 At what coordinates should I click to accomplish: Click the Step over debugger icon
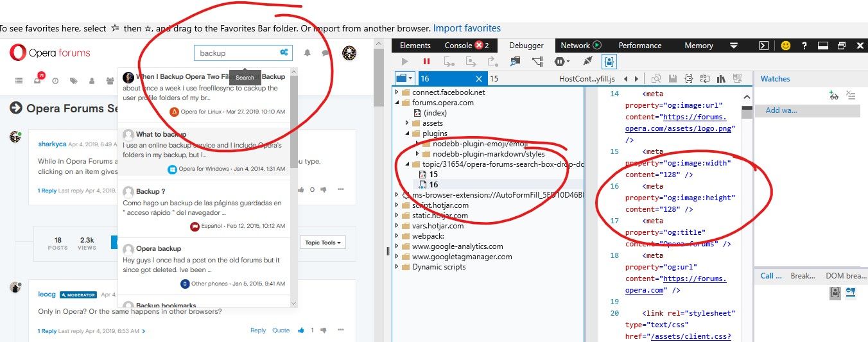pyautogui.click(x=471, y=62)
